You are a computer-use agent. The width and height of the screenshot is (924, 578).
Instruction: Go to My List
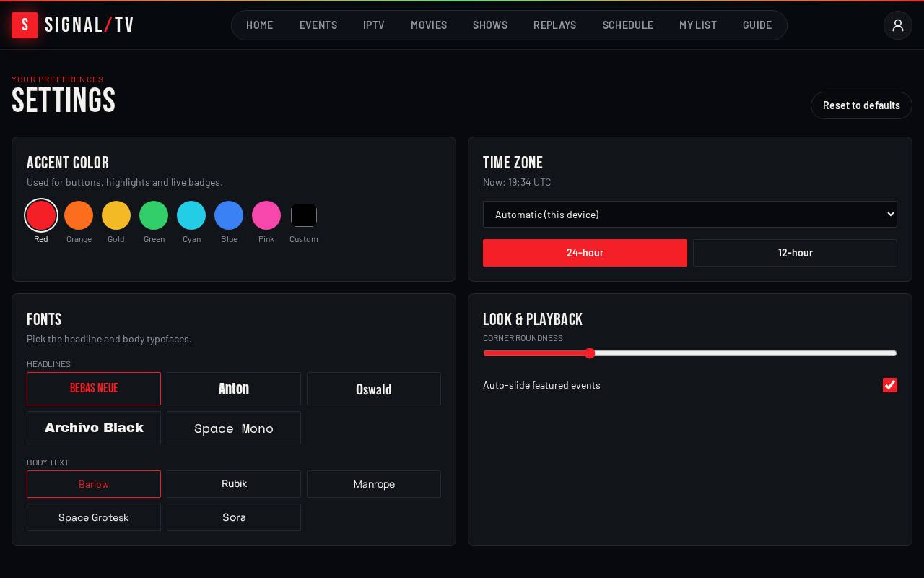(x=698, y=25)
